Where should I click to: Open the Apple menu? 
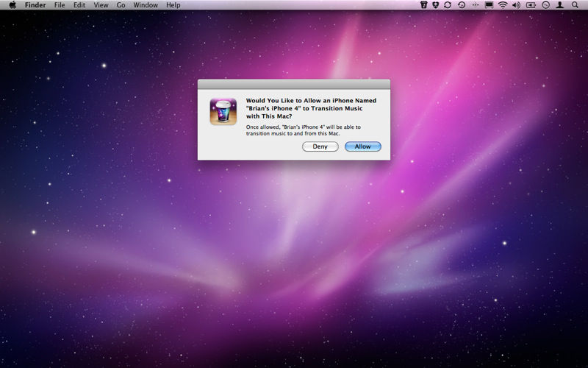pos(12,5)
